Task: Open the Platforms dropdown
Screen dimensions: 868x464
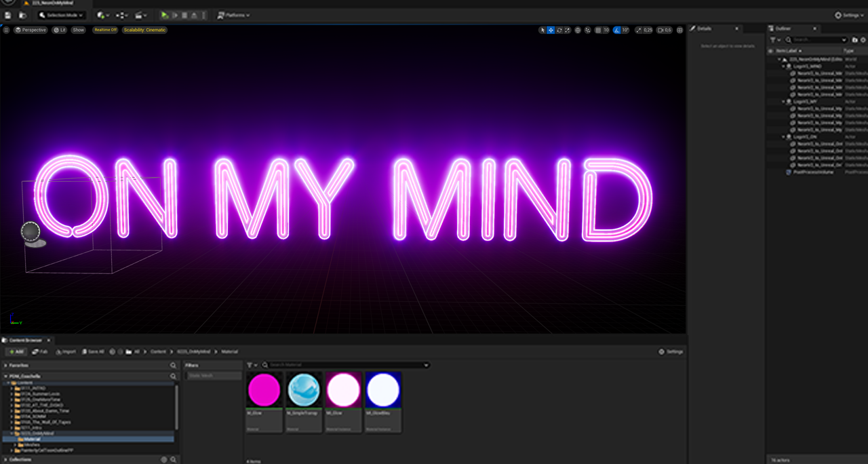Action: point(233,14)
